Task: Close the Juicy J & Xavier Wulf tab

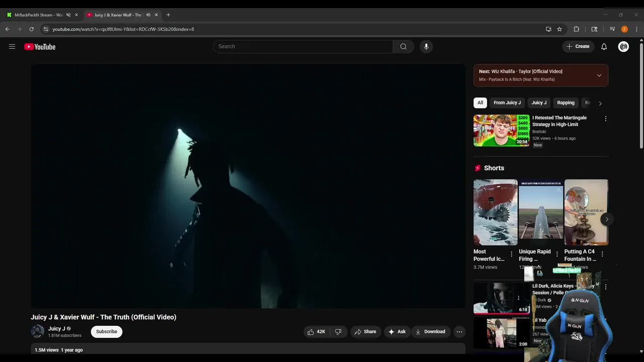Action: click(x=156, y=15)
